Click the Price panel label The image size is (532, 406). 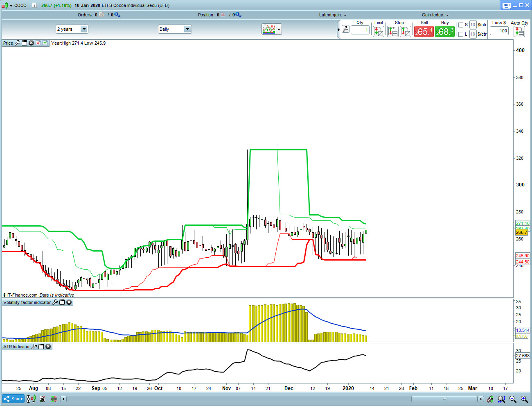click(x=8, y=43)
